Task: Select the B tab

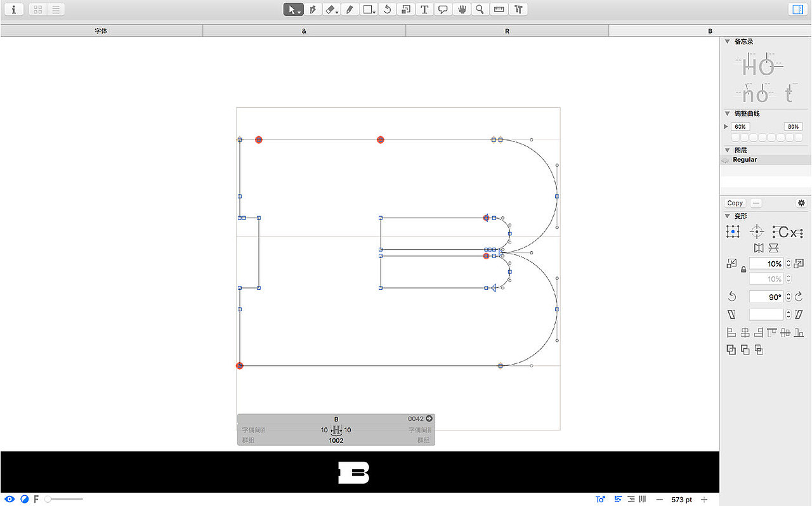Action: [x=710, y=30]
